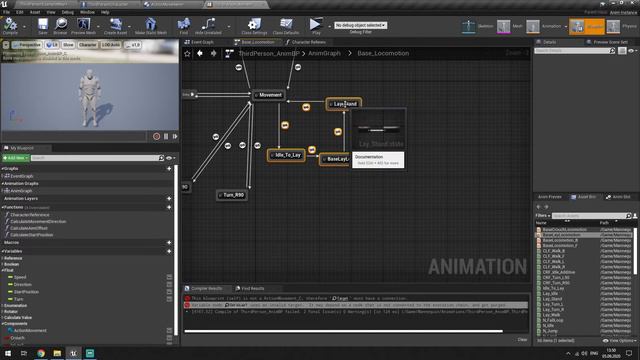Switch to the Anim Preview tab
Image resolution: width=640 pixels, height=360 pixels.
549,197
